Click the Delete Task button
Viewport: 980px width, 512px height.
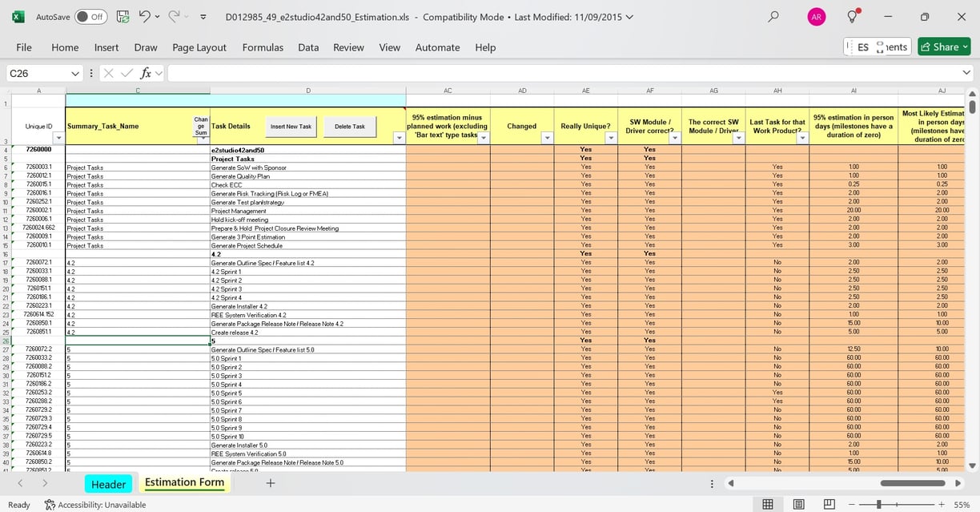coord(350,127)
